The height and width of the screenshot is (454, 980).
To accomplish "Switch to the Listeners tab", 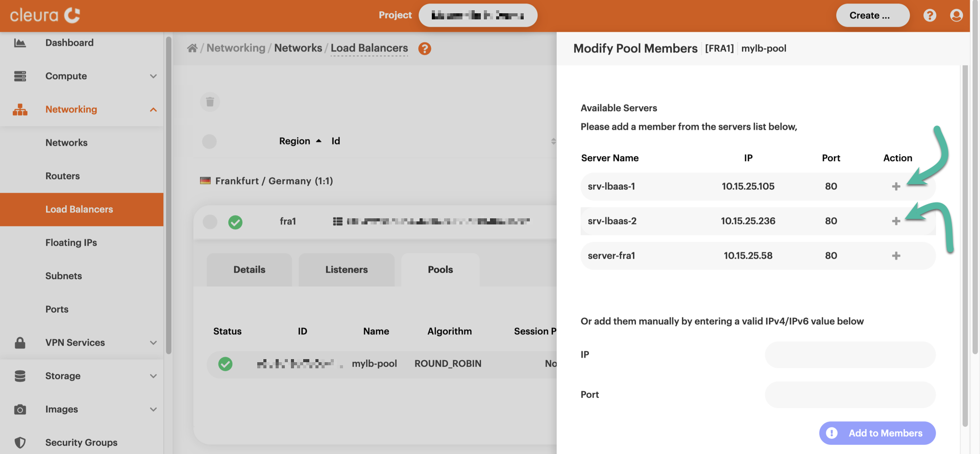I will (x=346, y=270).
